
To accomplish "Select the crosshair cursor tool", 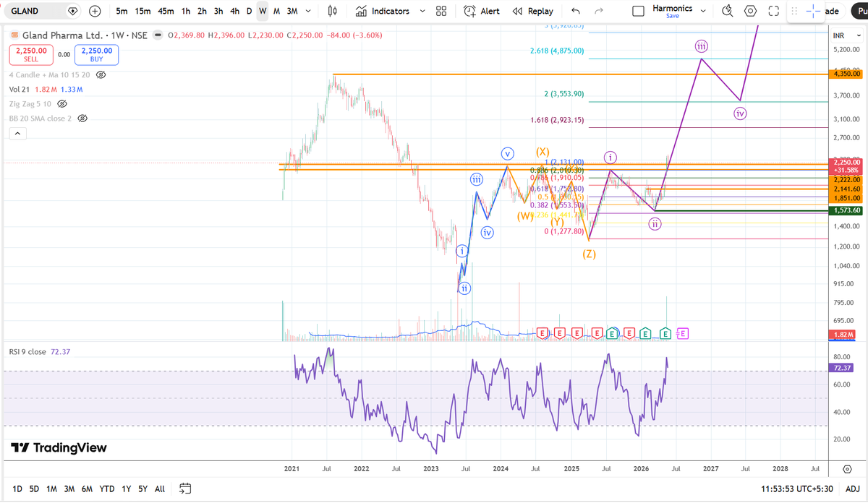I will [814, 11].
